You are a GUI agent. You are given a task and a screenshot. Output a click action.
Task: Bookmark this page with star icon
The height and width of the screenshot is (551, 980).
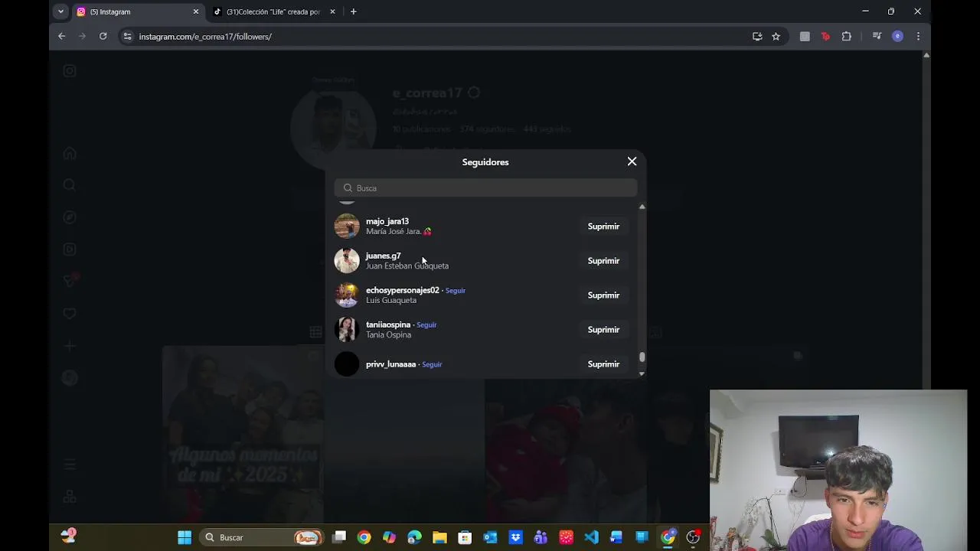[x=776, y=36]
